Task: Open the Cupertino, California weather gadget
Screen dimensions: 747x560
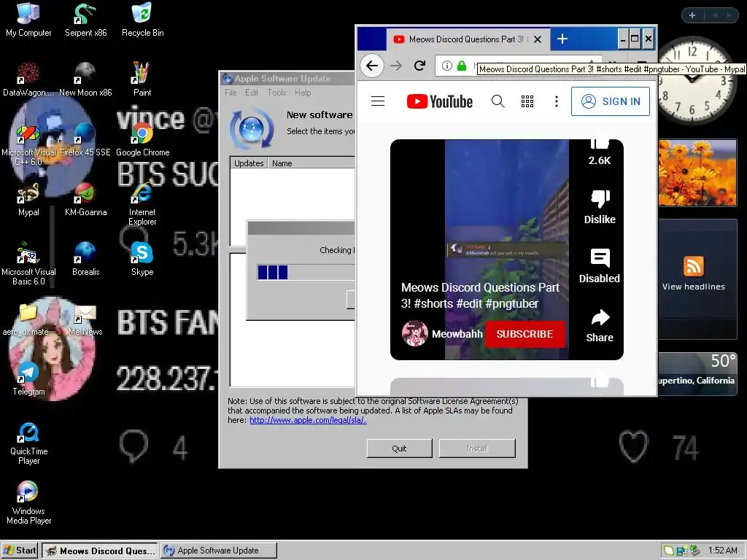Action: click(697, 374)
